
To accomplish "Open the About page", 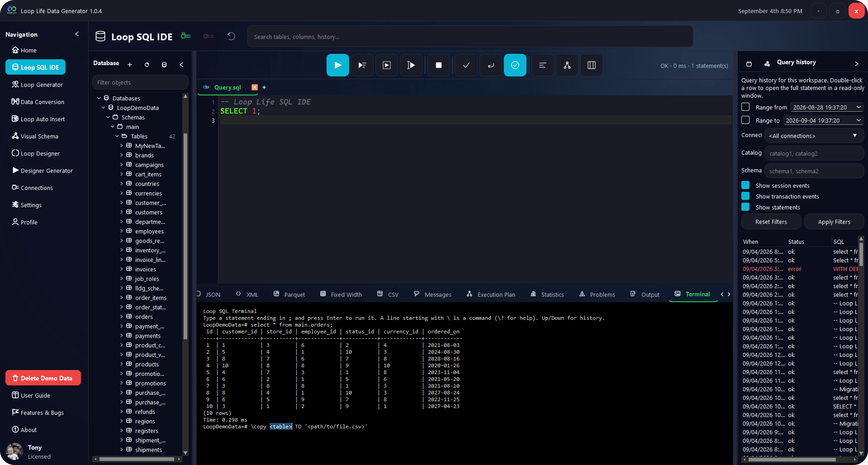I will pos(24,430).
